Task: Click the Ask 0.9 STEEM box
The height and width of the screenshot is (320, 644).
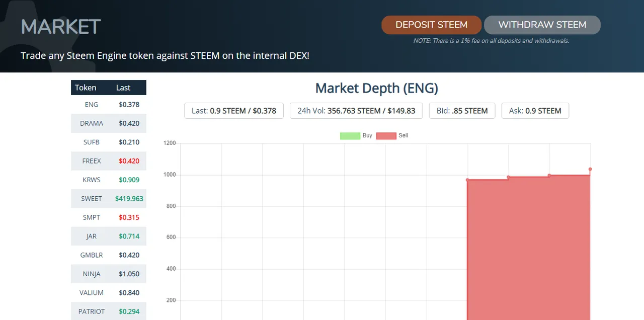Action: pyautogui.click(x=535, y=111)
